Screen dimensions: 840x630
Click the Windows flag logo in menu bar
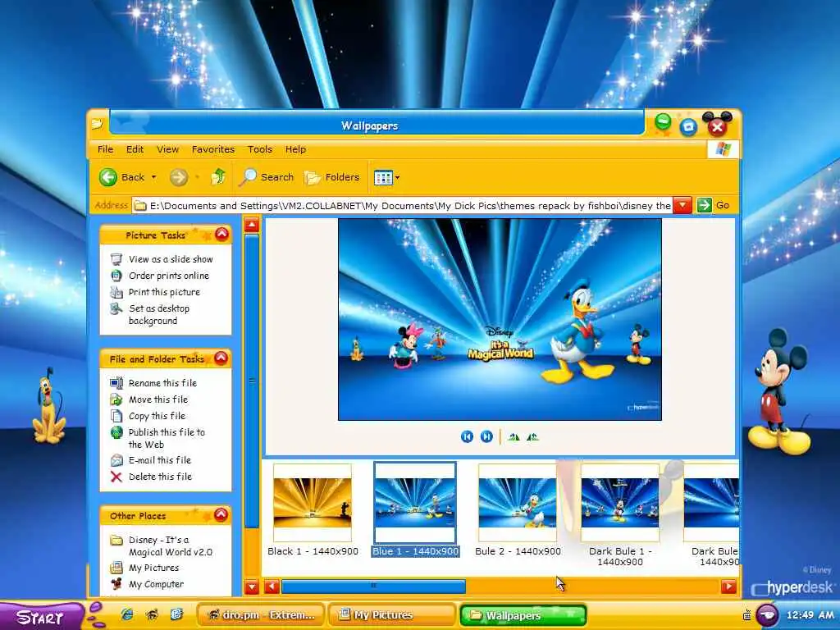coord(723,149)
